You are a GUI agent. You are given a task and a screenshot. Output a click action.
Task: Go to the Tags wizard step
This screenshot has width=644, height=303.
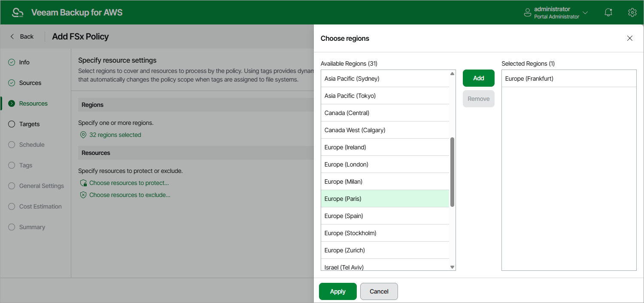(x=26, y=165)
